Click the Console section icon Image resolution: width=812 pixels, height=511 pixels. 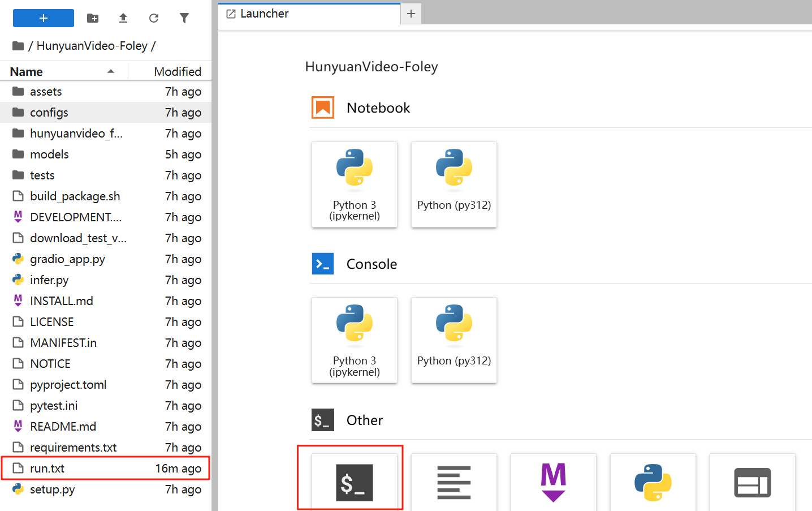(323, 264)
